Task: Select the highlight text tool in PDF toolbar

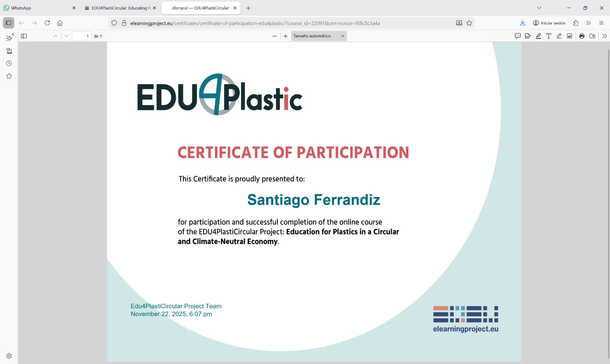Action: tap(538, 36)
